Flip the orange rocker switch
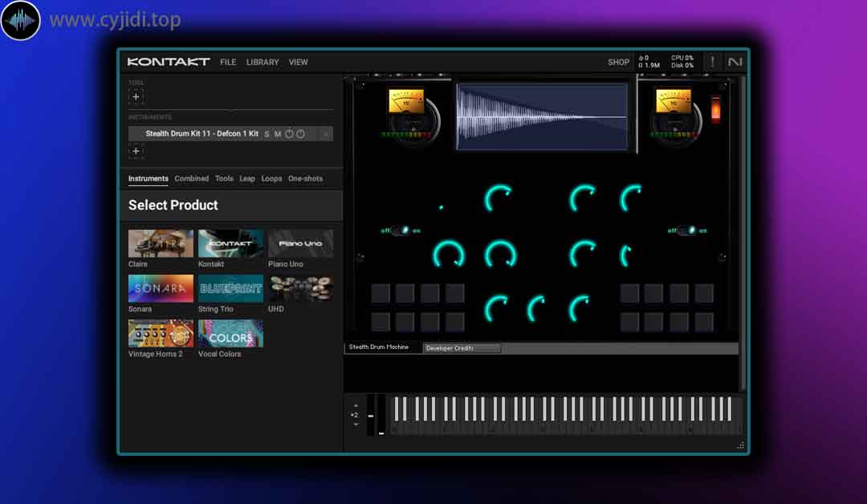This screenshot has width=867, height=504. click(x=715, y=109)
